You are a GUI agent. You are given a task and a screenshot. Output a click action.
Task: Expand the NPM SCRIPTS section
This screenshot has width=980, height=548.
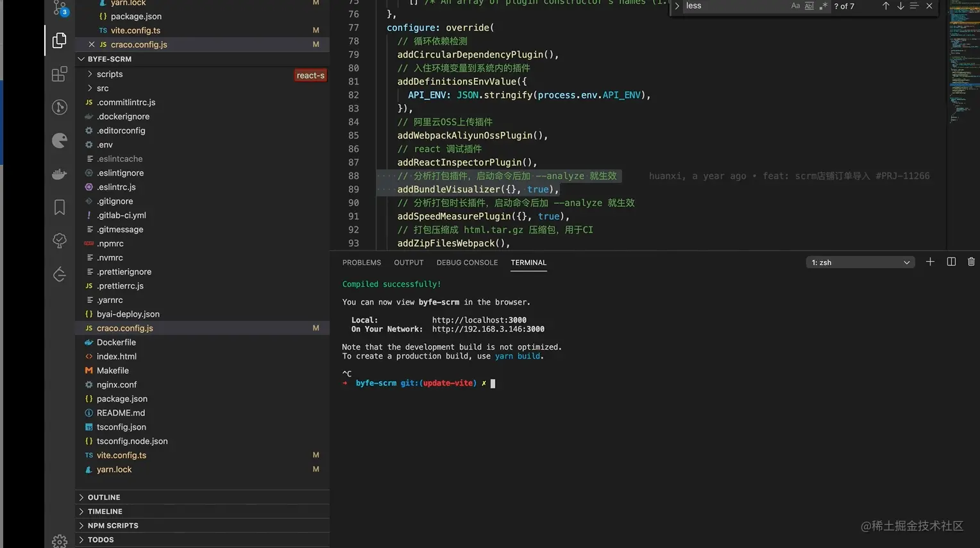coord(113,526)
